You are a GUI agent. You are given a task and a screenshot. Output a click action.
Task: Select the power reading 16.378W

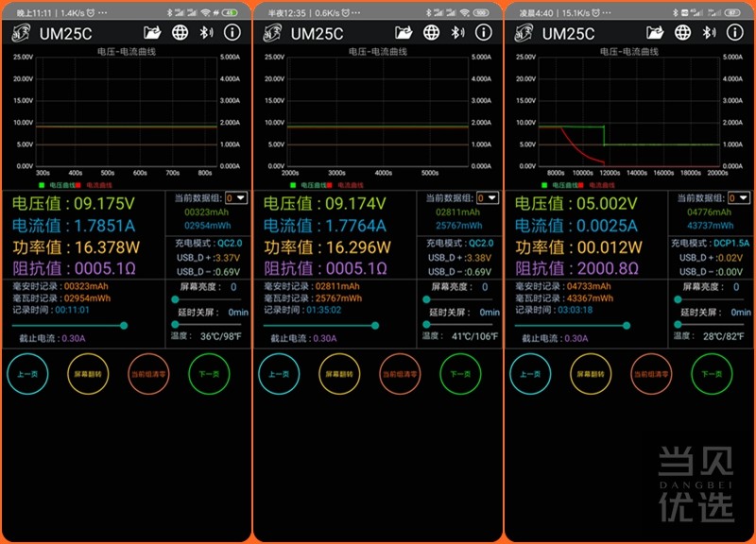tap(107, 247)
